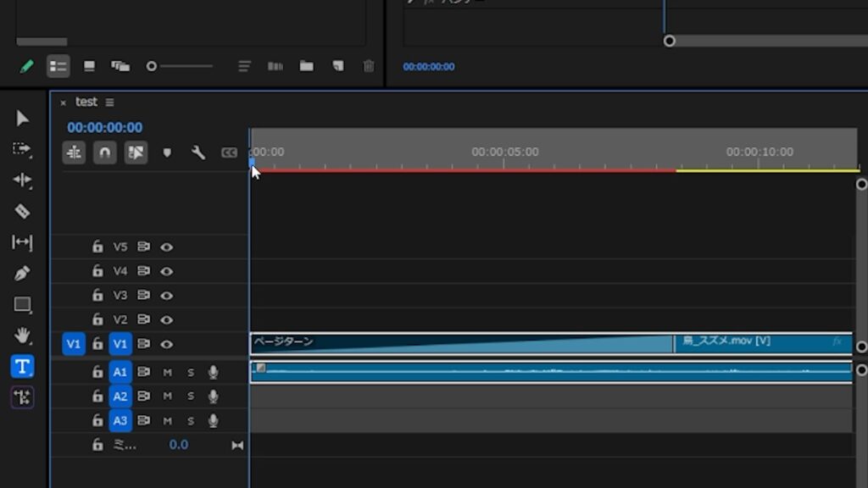
Task: Select the Hand tool
Action: click(22, 335)
